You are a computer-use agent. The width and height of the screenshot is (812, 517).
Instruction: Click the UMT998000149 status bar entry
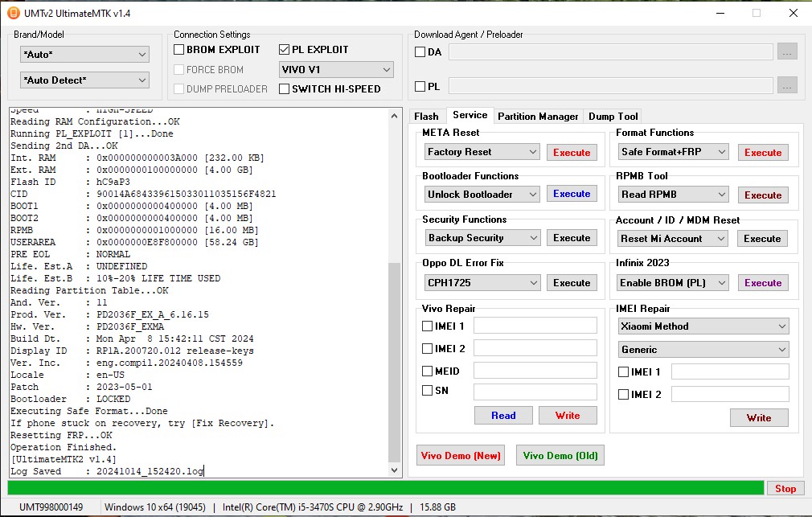click(51, 507)
